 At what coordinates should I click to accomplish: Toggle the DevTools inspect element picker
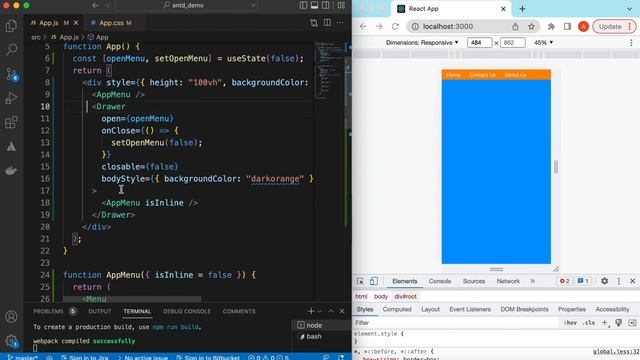tap(360, 281)
